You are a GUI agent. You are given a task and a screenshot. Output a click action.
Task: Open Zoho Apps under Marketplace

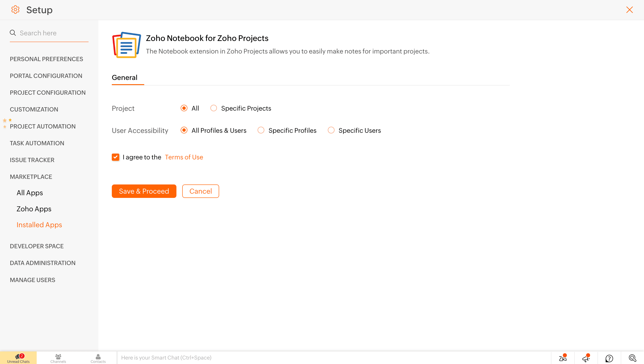(x=34, y=209)
